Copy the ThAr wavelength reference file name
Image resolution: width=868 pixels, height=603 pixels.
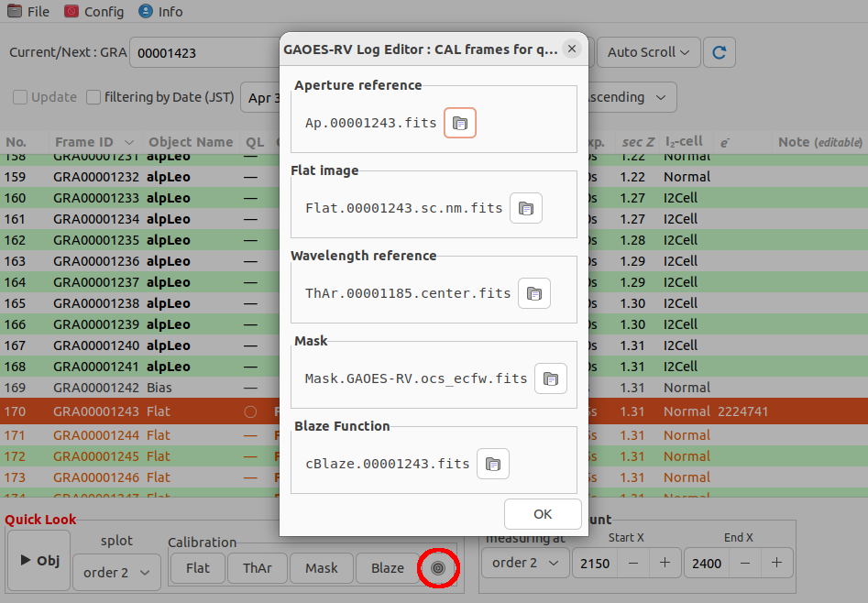[533, 293]
